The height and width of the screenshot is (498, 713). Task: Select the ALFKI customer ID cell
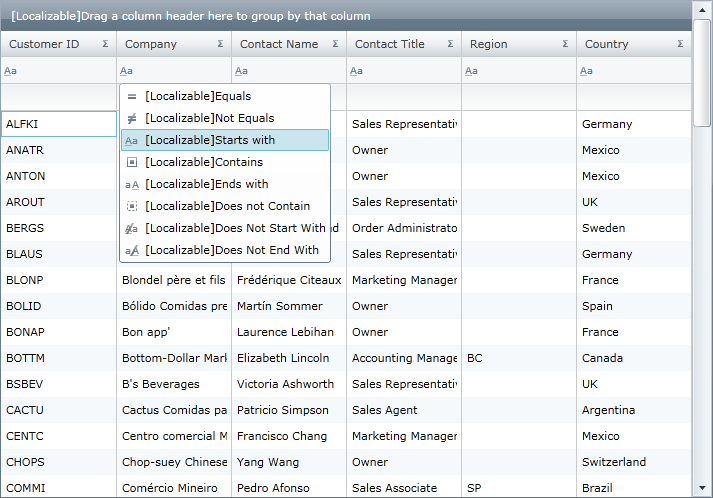click(x=58, y=124)
